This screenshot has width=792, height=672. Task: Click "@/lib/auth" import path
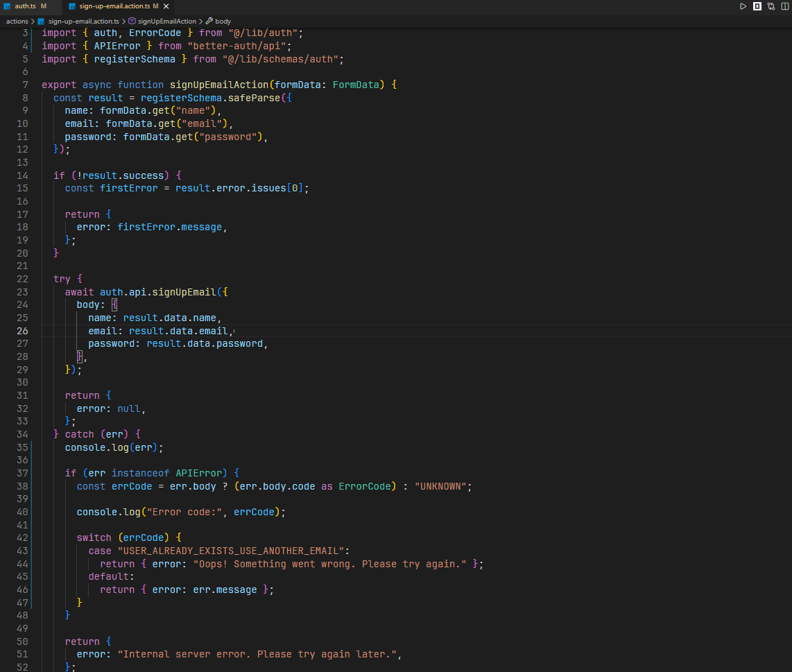(x=263, y=33)
